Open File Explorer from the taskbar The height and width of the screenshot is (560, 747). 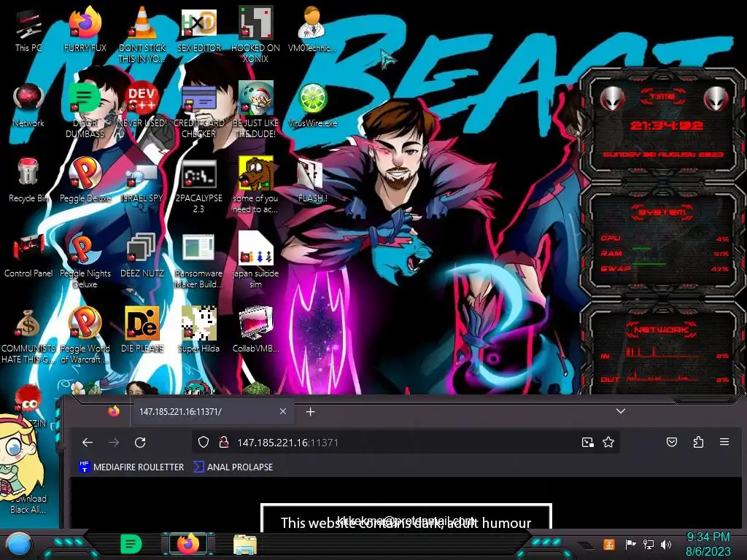pyautogui.click(x=245, y=544)
